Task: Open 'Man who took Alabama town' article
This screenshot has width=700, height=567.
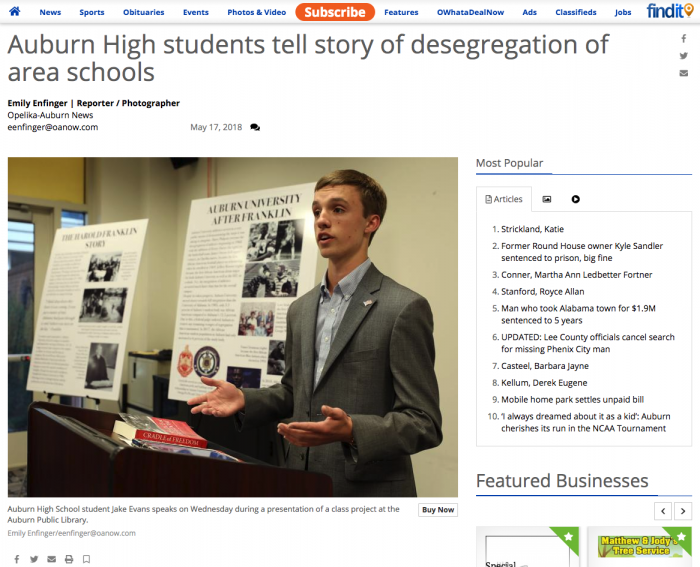Action: tap(578, 314)
